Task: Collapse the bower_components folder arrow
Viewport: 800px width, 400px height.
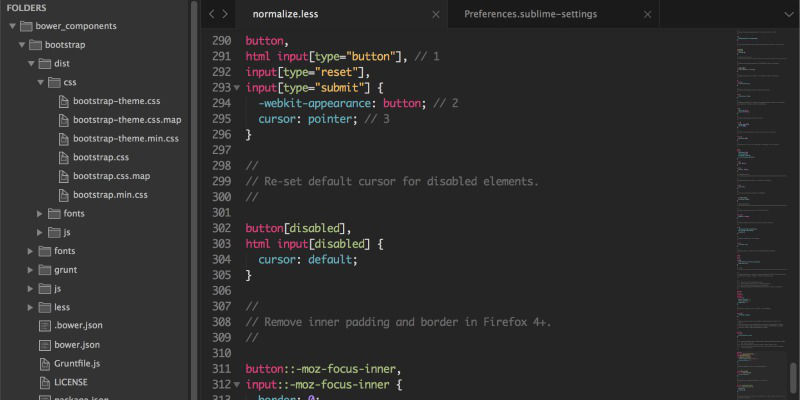Action: tap(12, 26)
